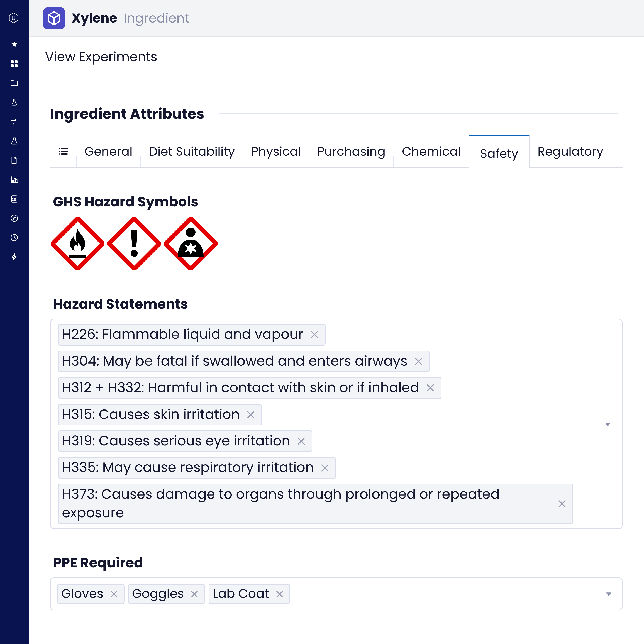Switch to the Purchasing tab
The width and height of the screenshot is (644, 644).
pos(351,151)
